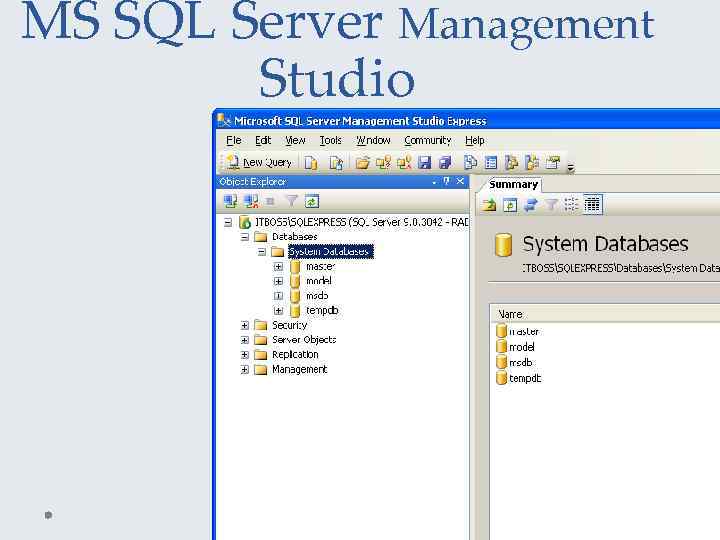Click the Disconnect icon in Object Explorer

point(251,201)
